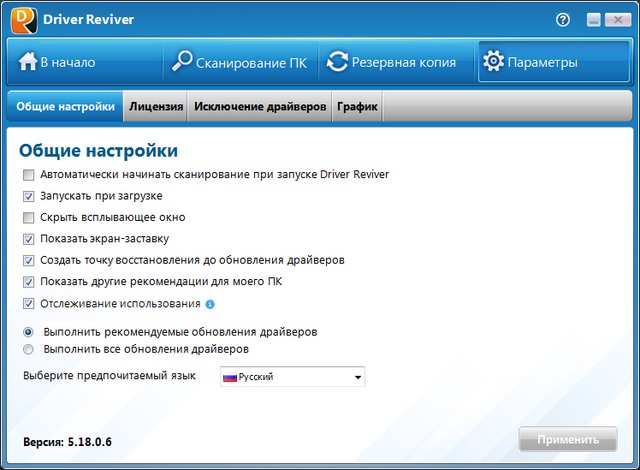Open the Исключение драйверов tab
Image resolution: width=640 pixels, height=470 pixels.
pos(260,107)
